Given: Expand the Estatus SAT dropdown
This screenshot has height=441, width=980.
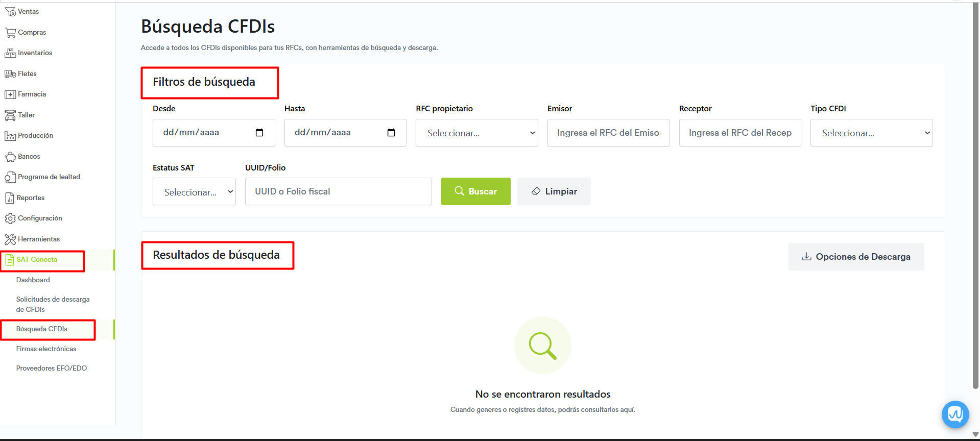Looking at the screenshot, I should [x=194, y=192].
